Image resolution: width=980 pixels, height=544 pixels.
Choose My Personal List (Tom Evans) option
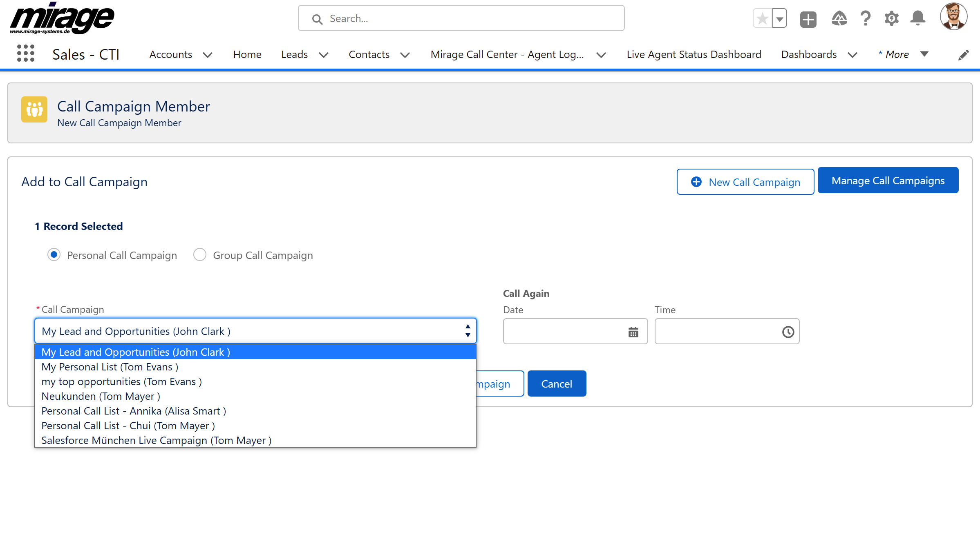tap(255, 367)
